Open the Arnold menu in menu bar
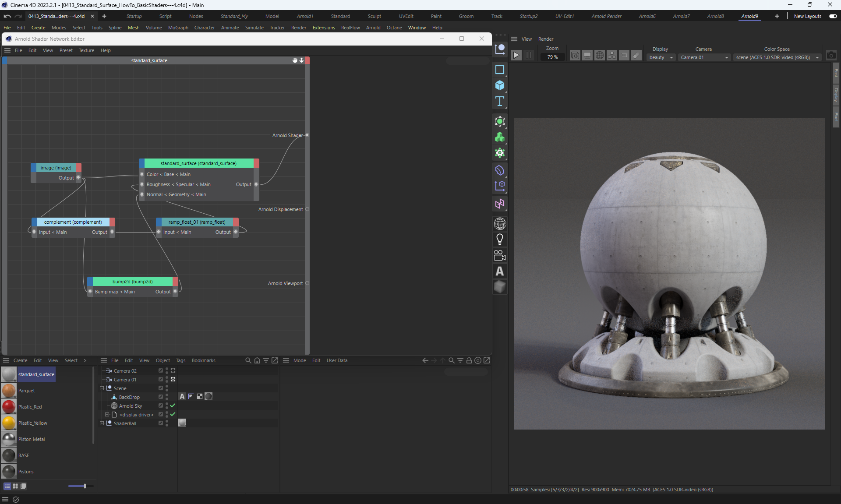 pos(373,28)
